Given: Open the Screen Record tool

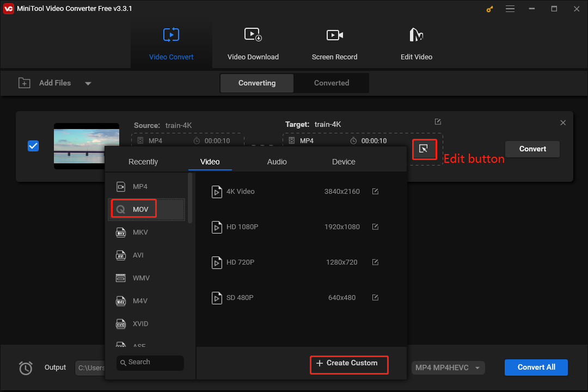Looking at the screenshot, I should [334, 44].
